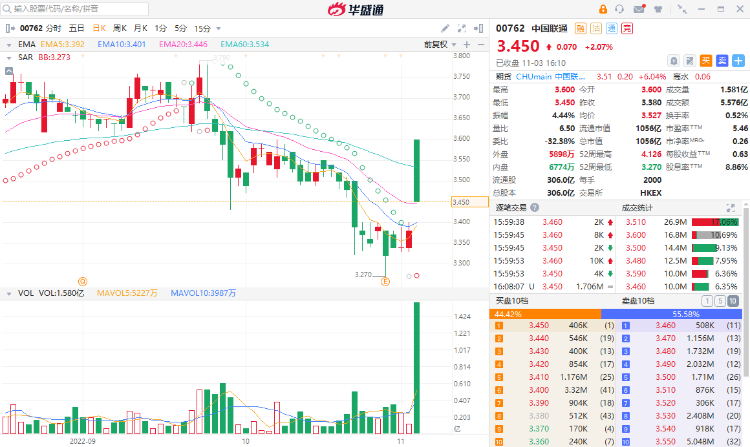Click the small chart icon under SAR
Screen dimensions: 750x447
[x=9, y=71]
